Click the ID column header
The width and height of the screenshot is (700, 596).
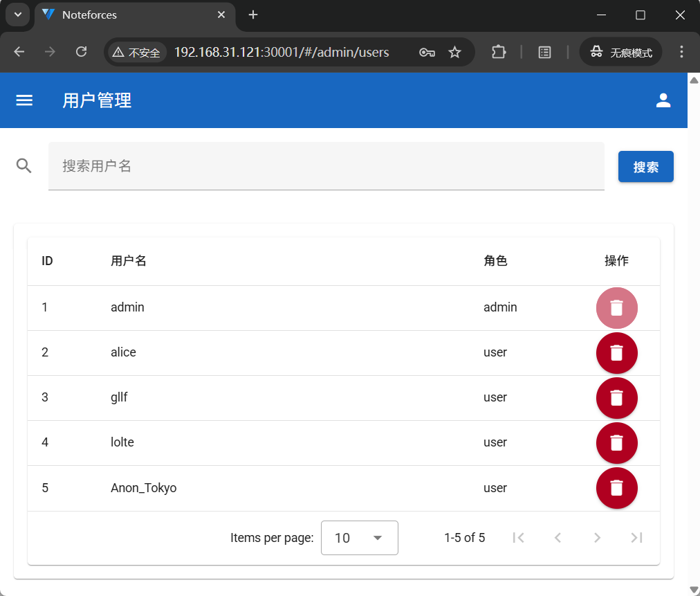(47, 260)
